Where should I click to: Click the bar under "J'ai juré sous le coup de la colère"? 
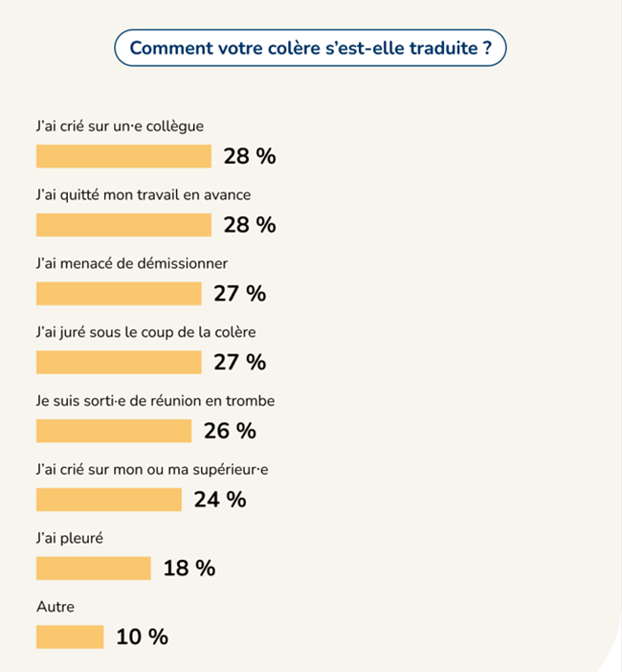[x=119, y=363]
